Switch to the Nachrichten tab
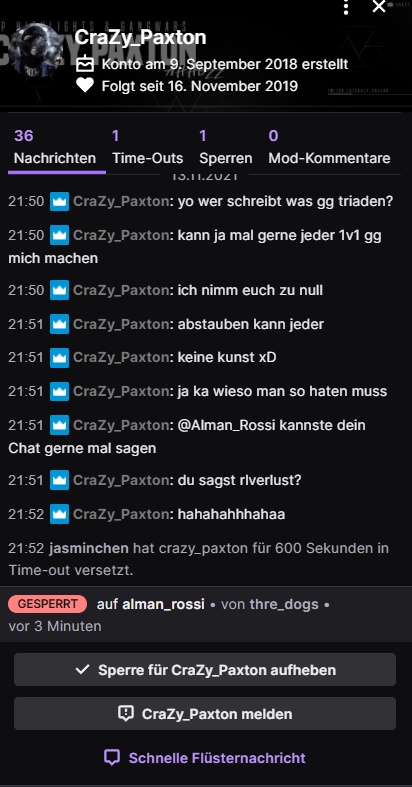Image resolution: width=412 pixels, height=787 pixels. click(x=55, y=147)
